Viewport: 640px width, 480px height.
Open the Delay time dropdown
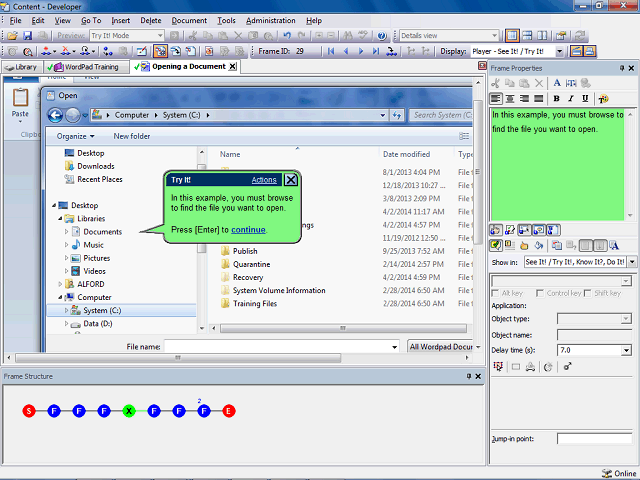point(627,350)
